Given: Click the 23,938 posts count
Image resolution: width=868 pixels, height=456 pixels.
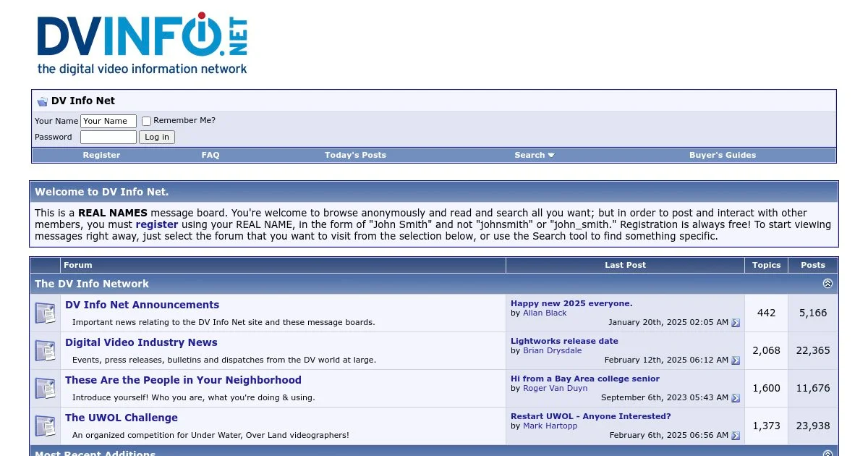Looking at the screenshot, I should click(813, 426).
